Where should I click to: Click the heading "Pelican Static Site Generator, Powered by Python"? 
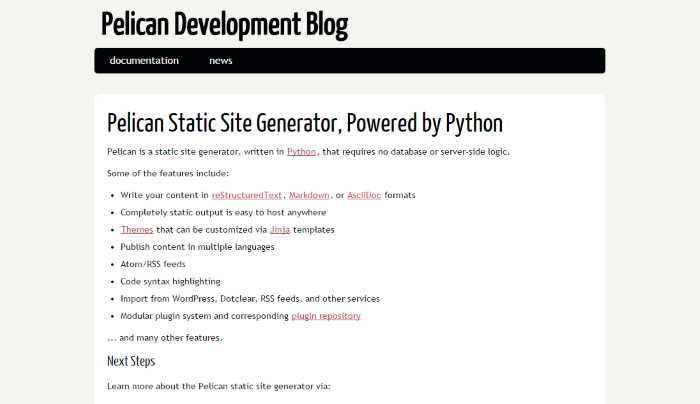(305, 123)
